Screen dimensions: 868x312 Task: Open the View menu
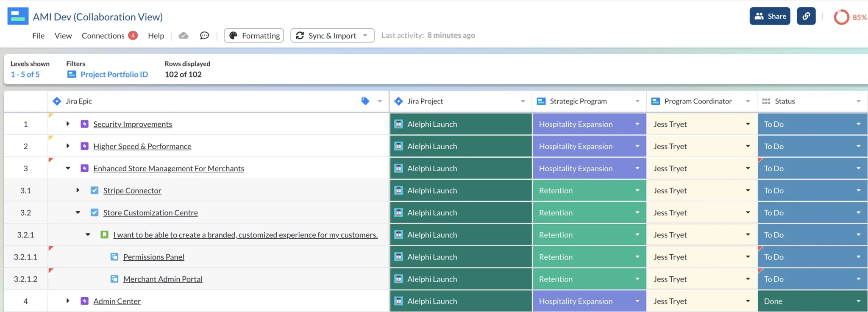pos(63,36)
